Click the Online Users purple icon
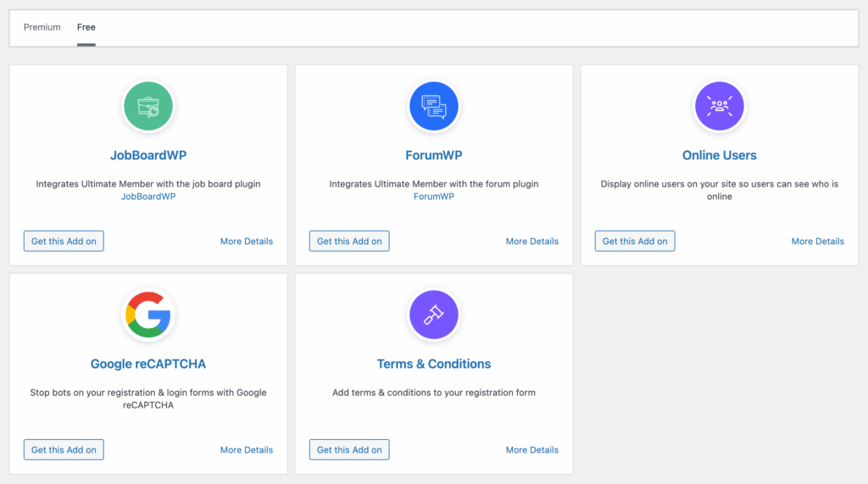Image resolution: width=868 pixels, height=484 pixels. 719,106
